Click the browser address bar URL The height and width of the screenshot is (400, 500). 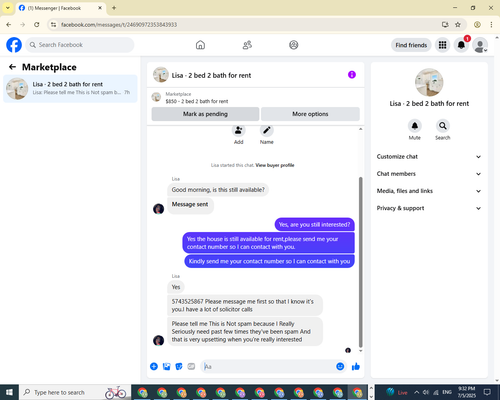click(x=119, y=25)
